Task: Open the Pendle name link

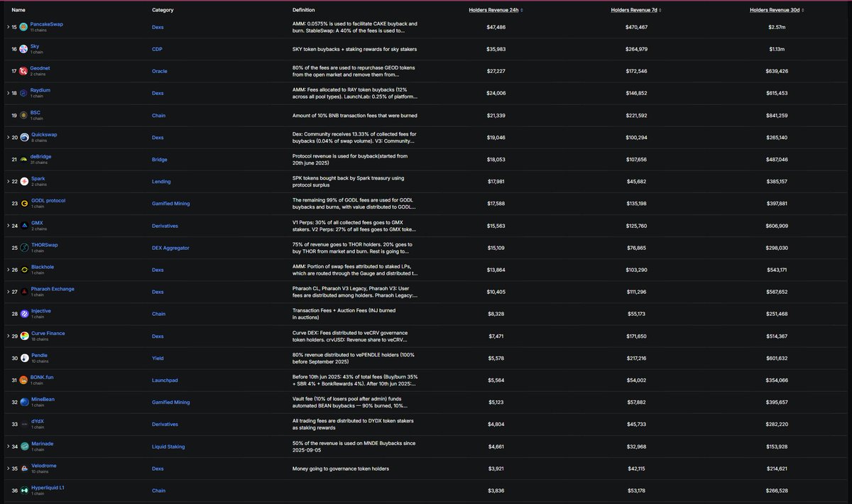Action: pos(39,355)
